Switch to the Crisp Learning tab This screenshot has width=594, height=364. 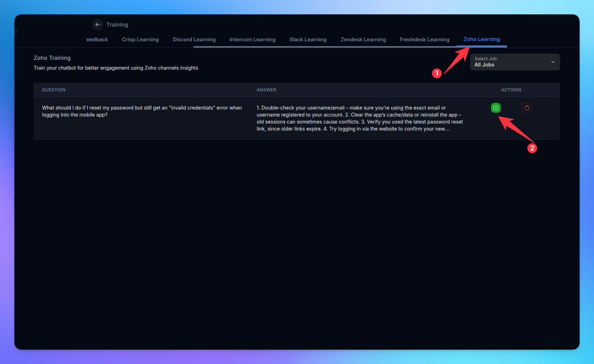click(140, 40)
